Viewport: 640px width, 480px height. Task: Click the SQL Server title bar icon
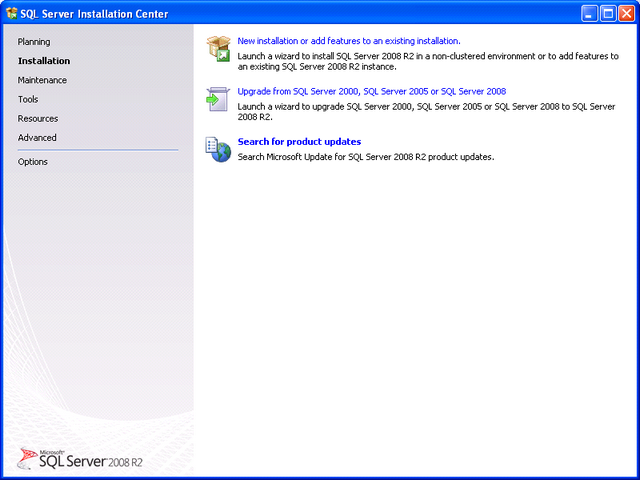point(11,13)
